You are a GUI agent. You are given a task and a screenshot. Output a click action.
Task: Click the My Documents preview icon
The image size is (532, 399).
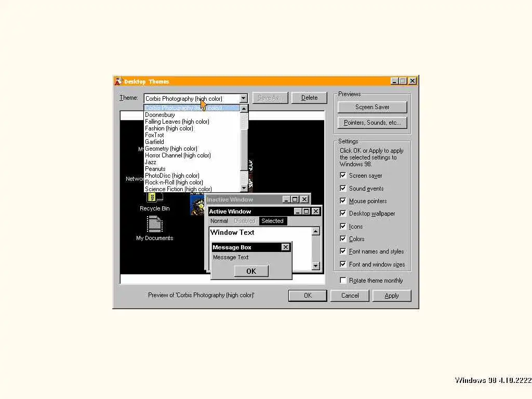click(x=155, y=224)
